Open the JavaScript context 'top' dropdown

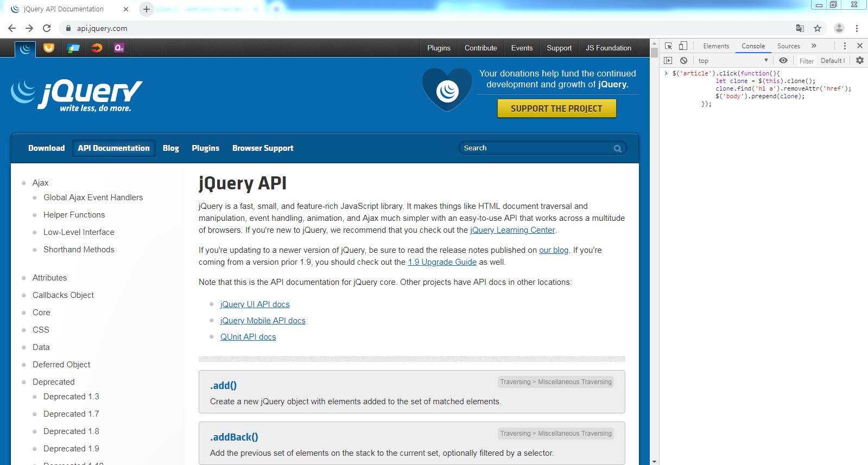(733, 61)
